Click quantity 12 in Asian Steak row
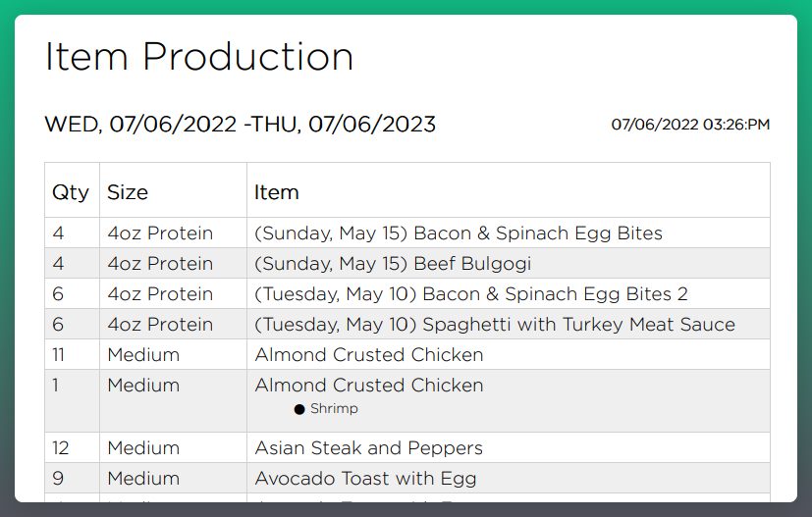Viewport: 812px width, 517px height. point(61,448)
